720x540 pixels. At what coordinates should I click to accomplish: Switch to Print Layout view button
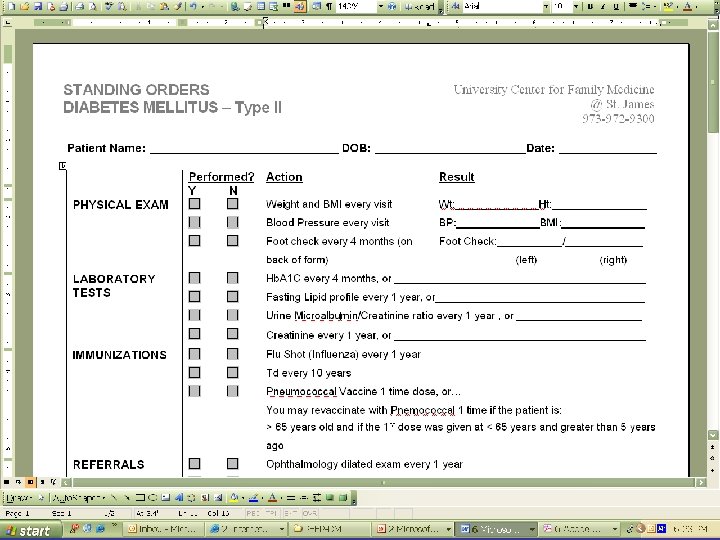[30, 482]
